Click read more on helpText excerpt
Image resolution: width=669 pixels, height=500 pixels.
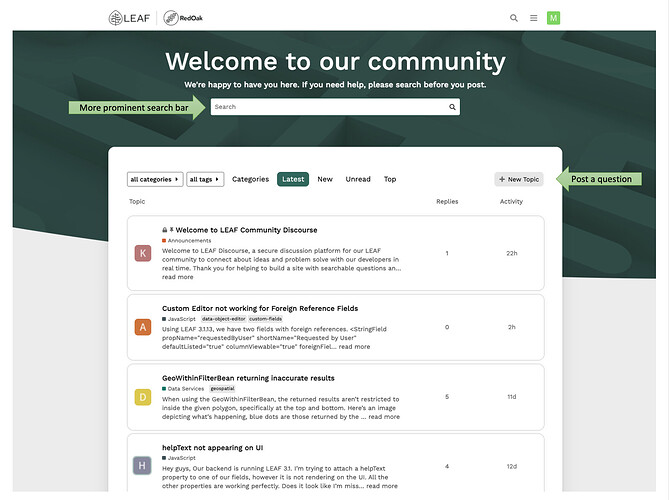point(382,486)
